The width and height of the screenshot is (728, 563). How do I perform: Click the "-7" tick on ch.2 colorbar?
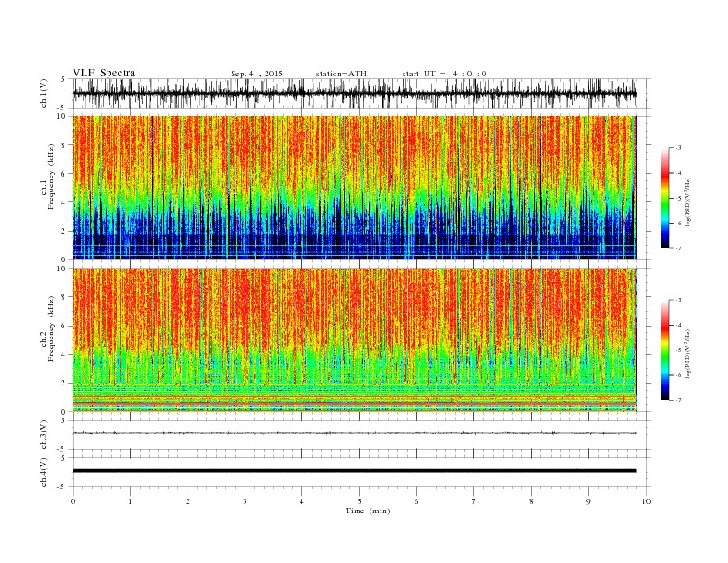click(x=677, y=400)
